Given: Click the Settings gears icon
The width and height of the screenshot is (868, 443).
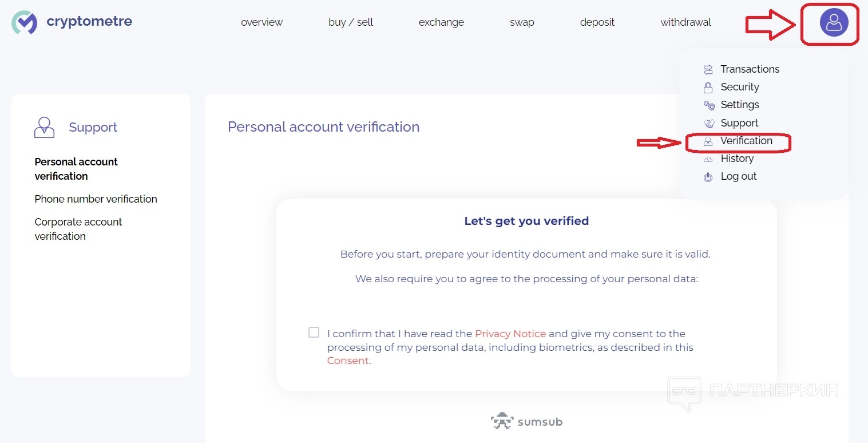Looking at the screenshot, I should [709, 105].
